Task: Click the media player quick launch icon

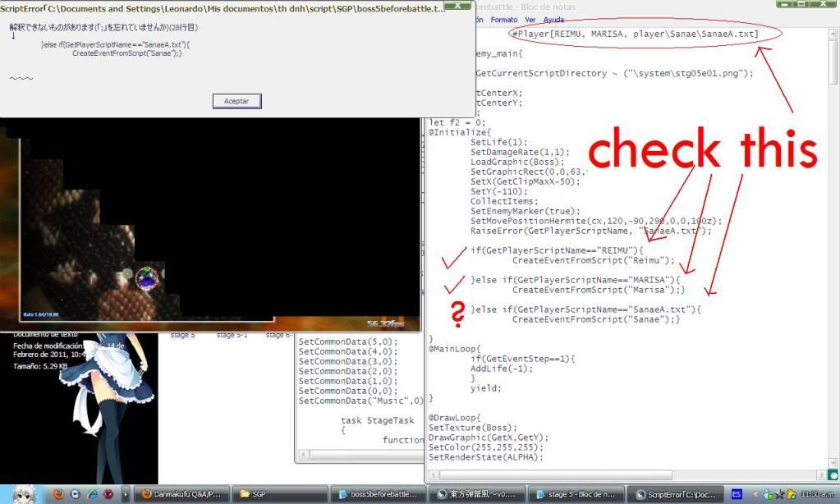Action: [75, 494]
